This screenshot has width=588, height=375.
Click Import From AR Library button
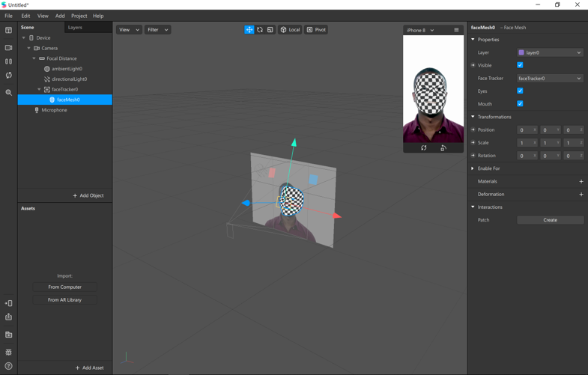tap(65, 299)
